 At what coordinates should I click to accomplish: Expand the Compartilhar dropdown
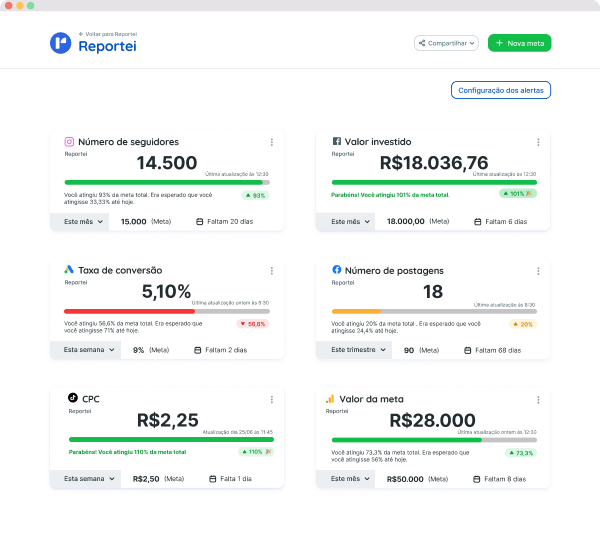click(446, 43)
